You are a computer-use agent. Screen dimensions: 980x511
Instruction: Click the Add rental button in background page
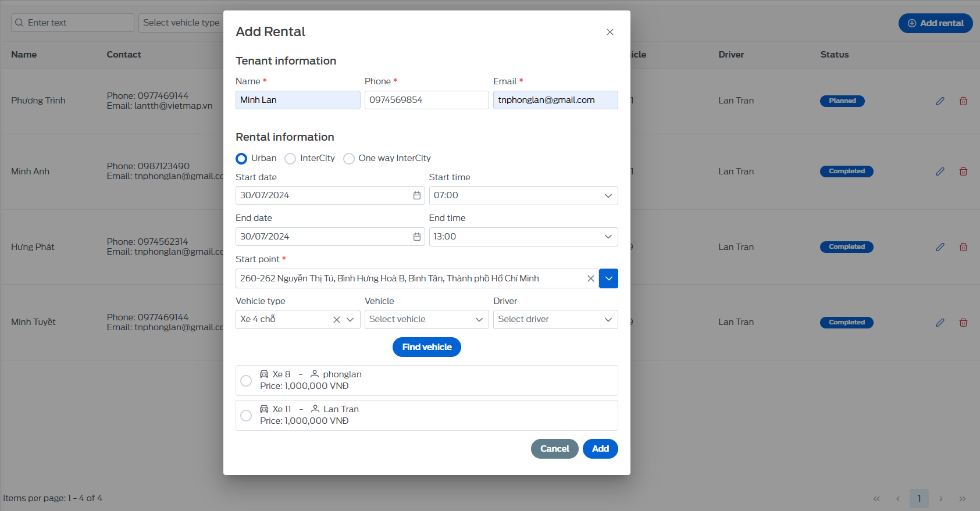[935, 23]
